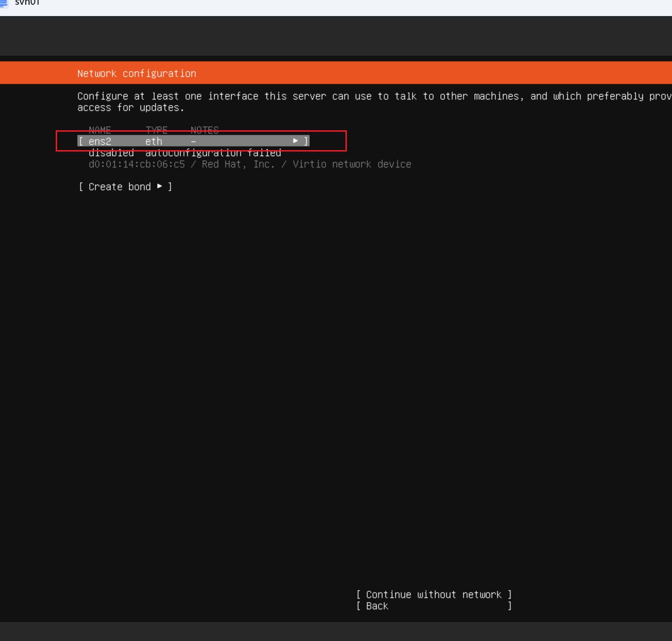Click the arrow on the ens2 row
Viewport: 672px width, 641px height.
tap(295, 141)
